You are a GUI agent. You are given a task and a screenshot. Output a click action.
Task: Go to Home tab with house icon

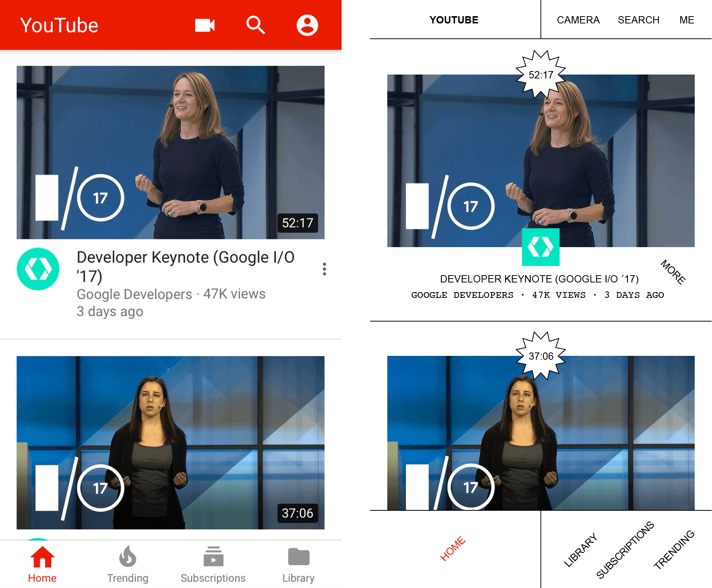(x=42, y=565)
